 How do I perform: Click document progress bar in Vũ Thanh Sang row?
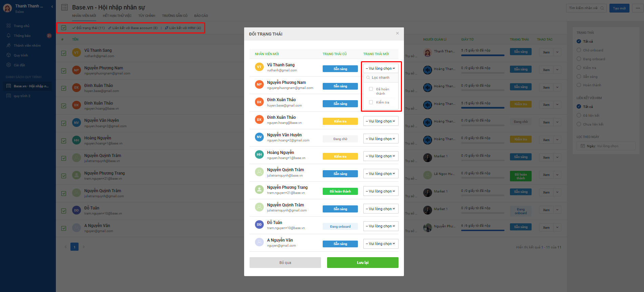[x=483, y=55]
